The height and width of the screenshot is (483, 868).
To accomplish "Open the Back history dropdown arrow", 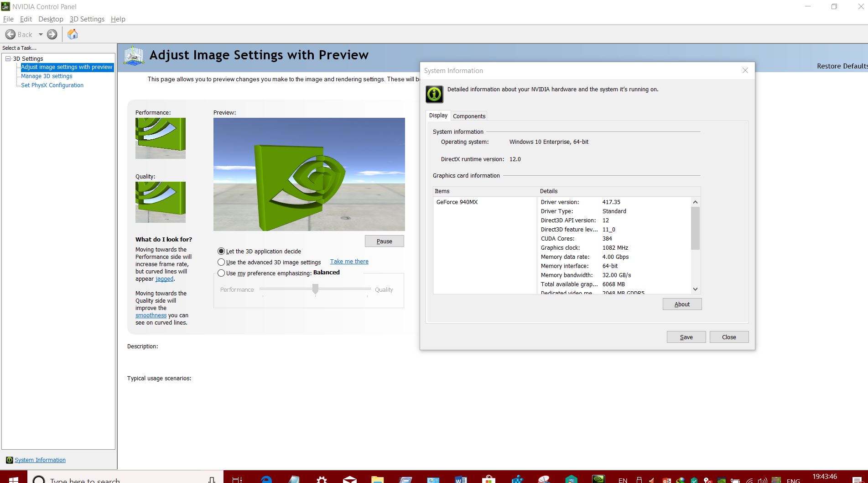I will point(41,34).
